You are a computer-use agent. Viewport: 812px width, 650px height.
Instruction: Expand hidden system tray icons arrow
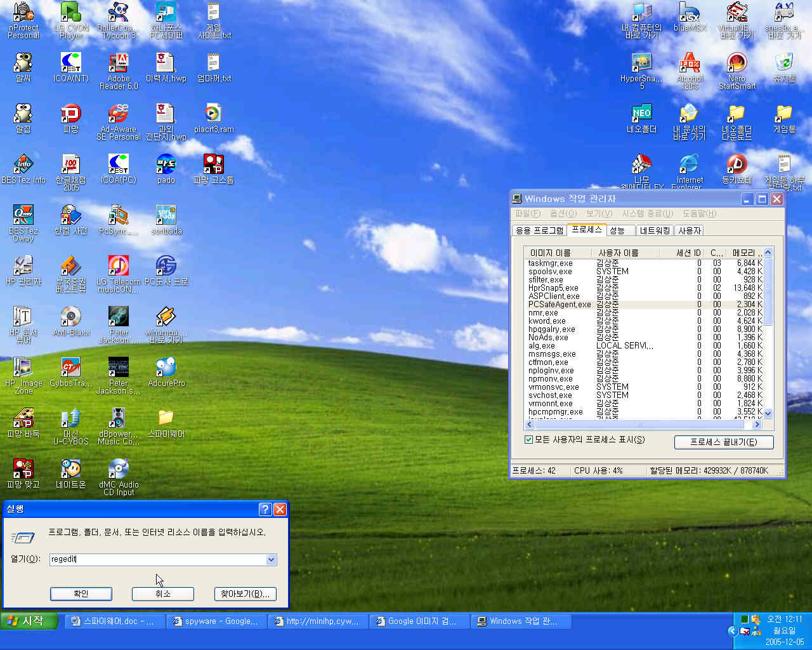(732, 631)
